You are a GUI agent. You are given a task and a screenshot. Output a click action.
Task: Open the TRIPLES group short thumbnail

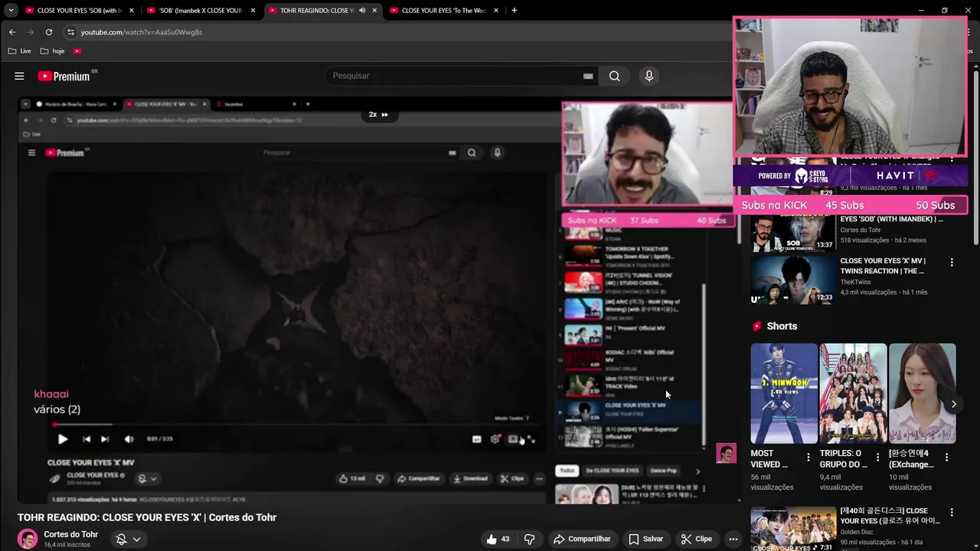(x=853, y=393)
